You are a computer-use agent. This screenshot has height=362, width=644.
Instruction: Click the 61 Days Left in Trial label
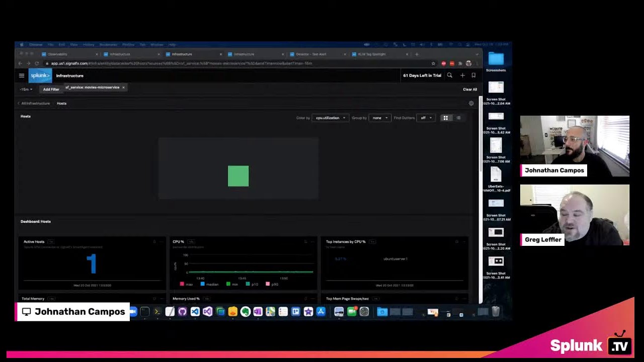tap(422, 75)
